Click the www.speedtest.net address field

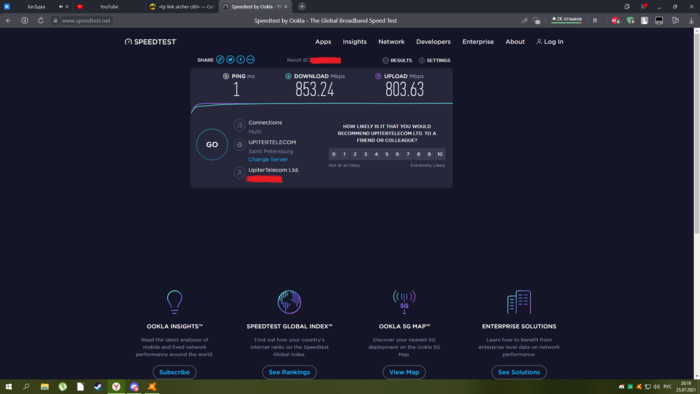pyautogui.click(x=86, y=21)
